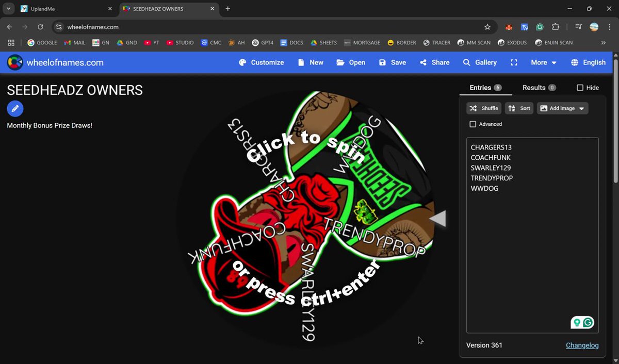Image resolution: width=619 pixels, height=364 pixels.
Task: Open the Chrome apps grid icon
Action: coord(11,43)
